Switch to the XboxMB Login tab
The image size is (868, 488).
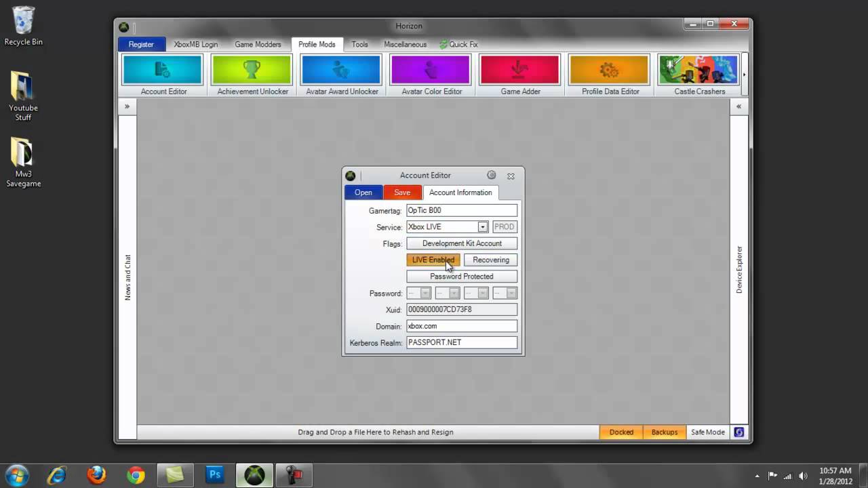click(x=196, y=44)
